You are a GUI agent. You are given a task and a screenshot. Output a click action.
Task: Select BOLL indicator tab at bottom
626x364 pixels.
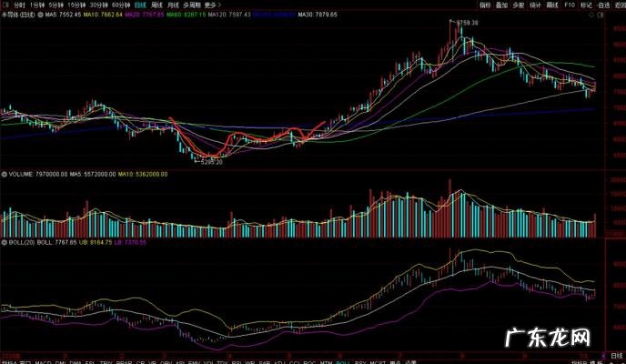click(342, 360)
